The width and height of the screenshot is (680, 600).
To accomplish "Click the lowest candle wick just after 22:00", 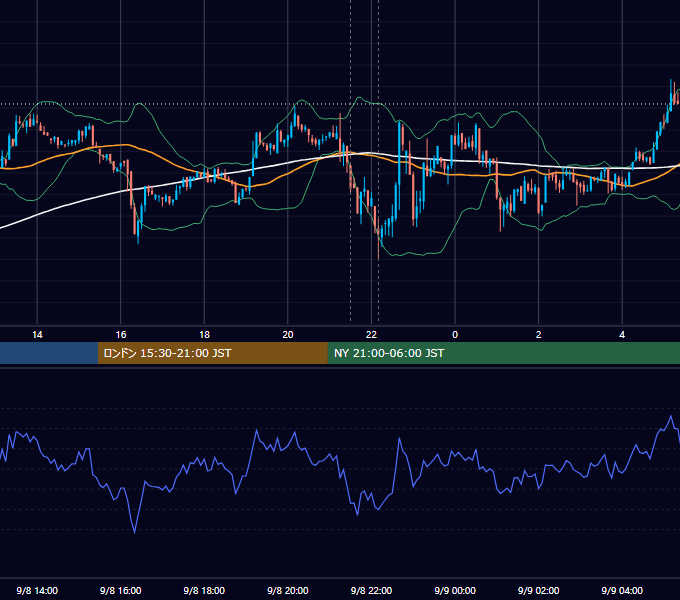I will click(379, 251).
